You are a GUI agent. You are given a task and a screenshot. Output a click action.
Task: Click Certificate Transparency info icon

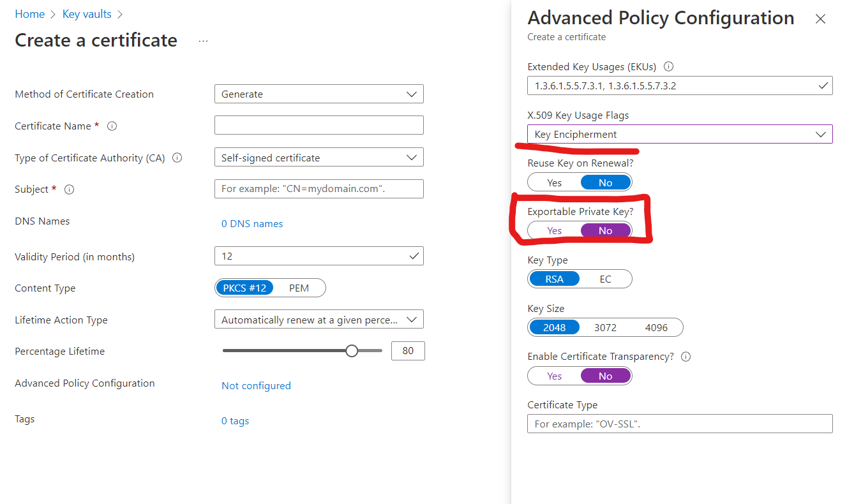pos(686,357)
